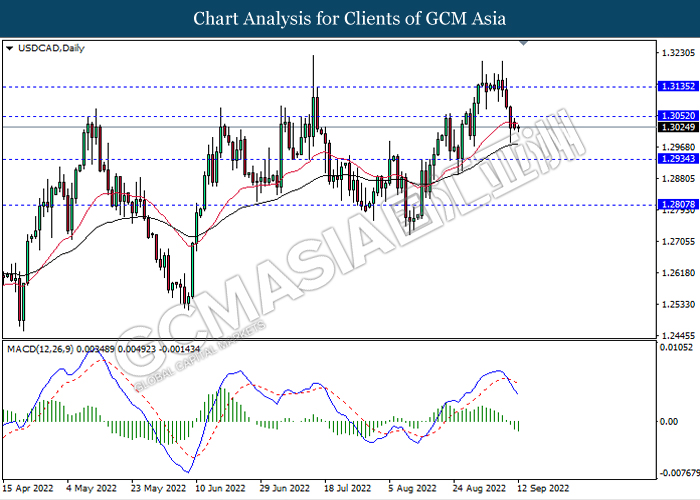Click the 0.00 MACD zero level label
The height and width of the screenshot is (500, 700).
(668, 421)
